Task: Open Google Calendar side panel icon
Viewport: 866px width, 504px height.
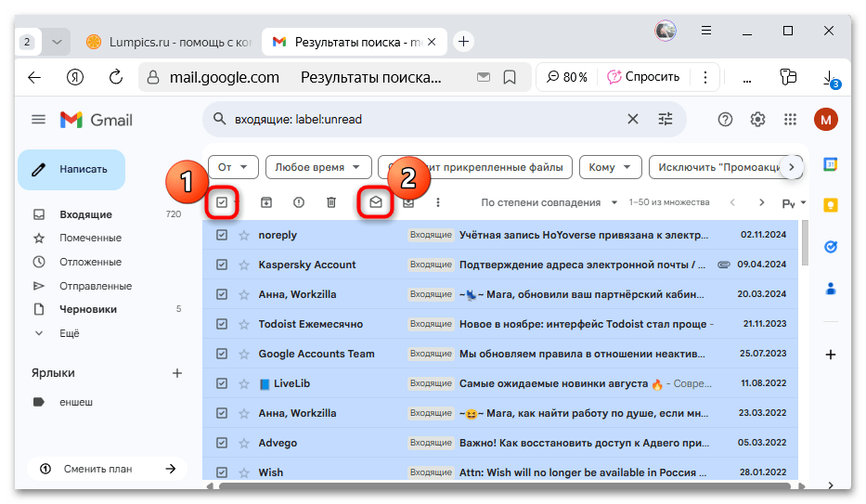Action: [830, 164]
